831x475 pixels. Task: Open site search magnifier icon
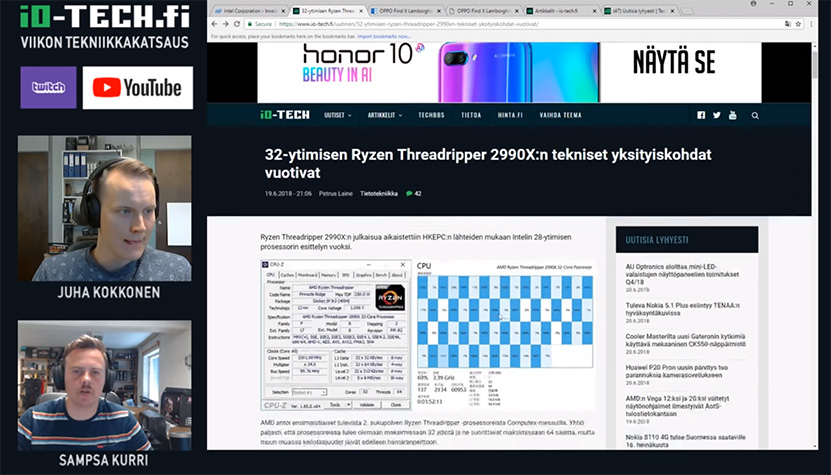pyautogui.click(x=755, y=115)
